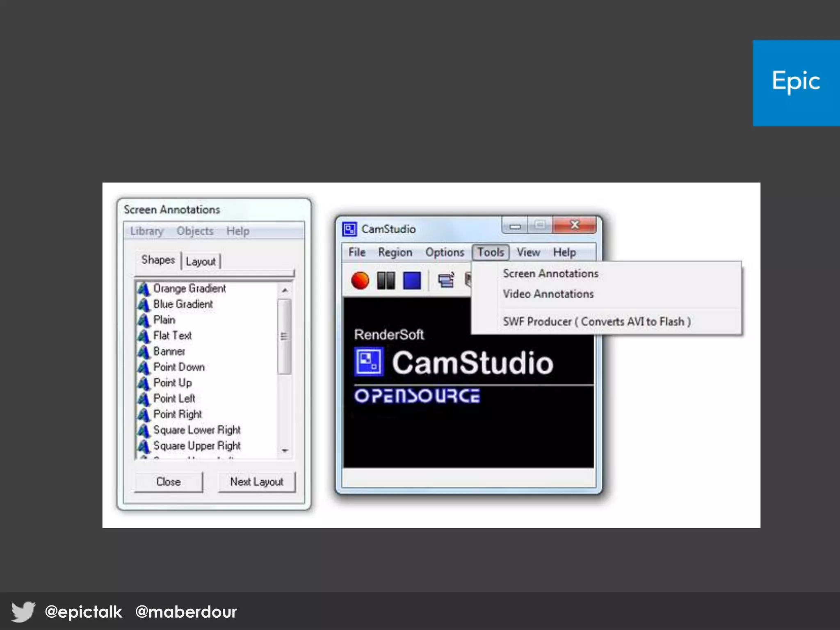The width and height of the screenshot is (840, 630).
Task: Click the Next Layout button
Action: [256, 482]
